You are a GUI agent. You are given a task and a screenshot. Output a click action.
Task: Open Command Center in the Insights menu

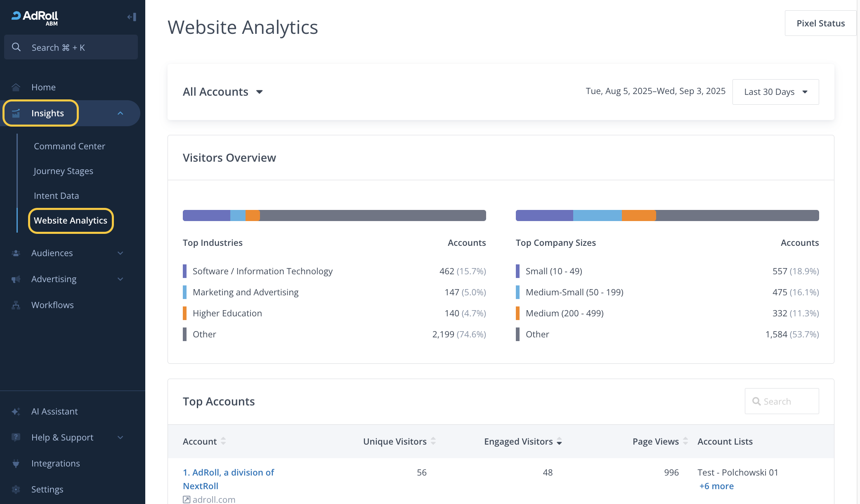(x=69, y=146)
